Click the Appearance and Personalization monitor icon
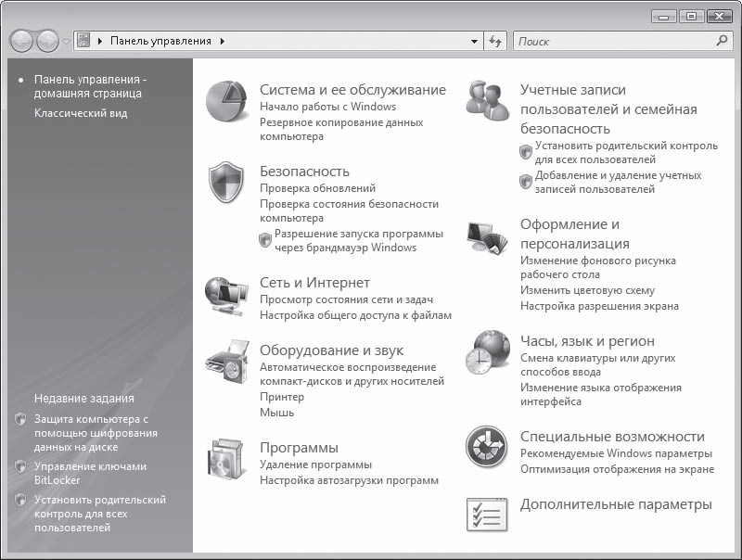Screen dimensions: 742x560 point(488,239)
